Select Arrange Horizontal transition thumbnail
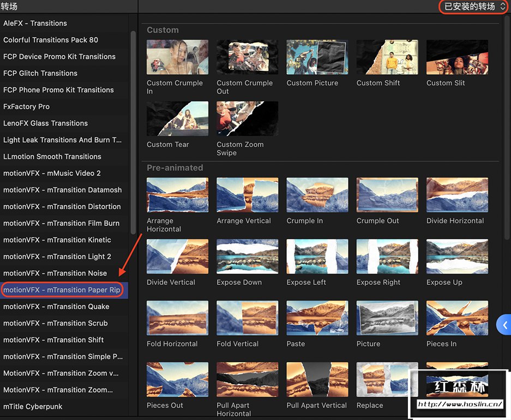511x420 pixels. point(177,195)
